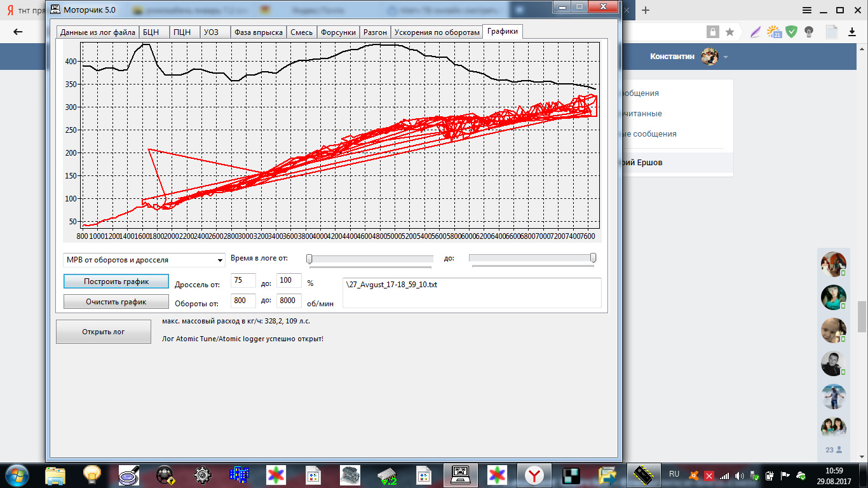Click the 23 friends online counter
The width and height of the screenshot is (868, 488).
pyautogui.click(x=834, y=450)
